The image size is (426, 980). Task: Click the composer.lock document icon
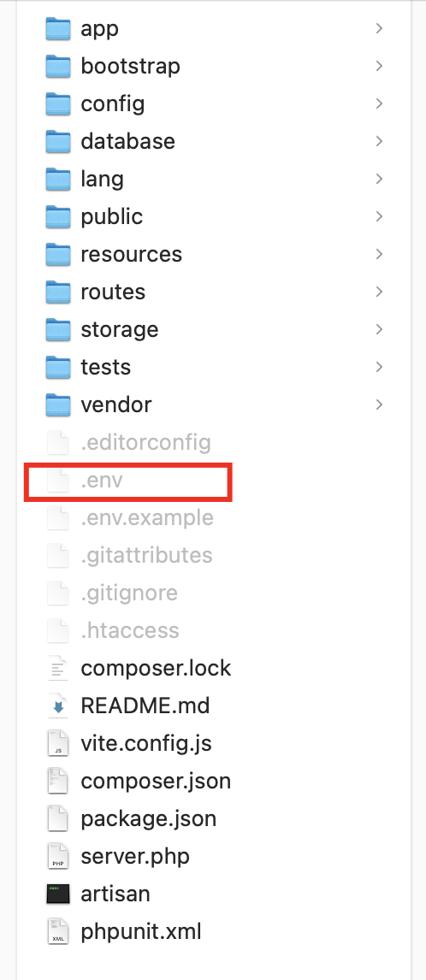pos(57,668)
